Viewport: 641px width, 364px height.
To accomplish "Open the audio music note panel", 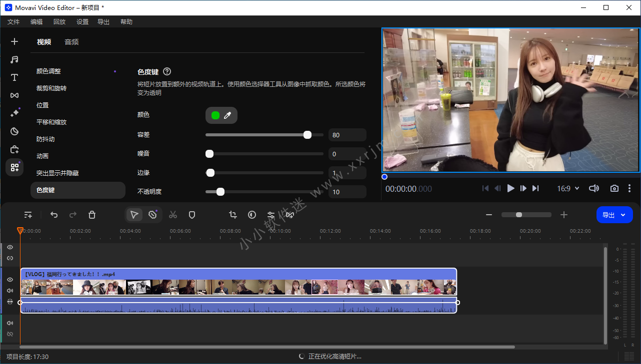I will (x=14, y=59).
